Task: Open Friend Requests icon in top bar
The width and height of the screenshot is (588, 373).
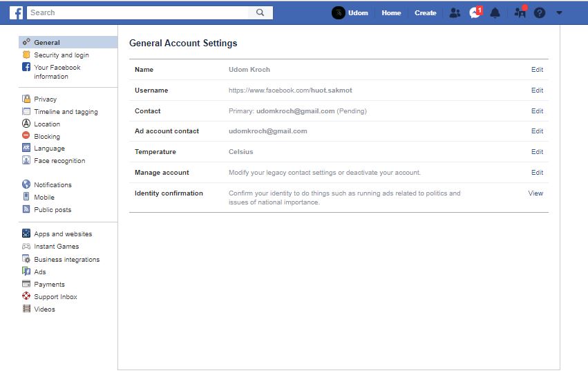Action: tap(454, 12)
